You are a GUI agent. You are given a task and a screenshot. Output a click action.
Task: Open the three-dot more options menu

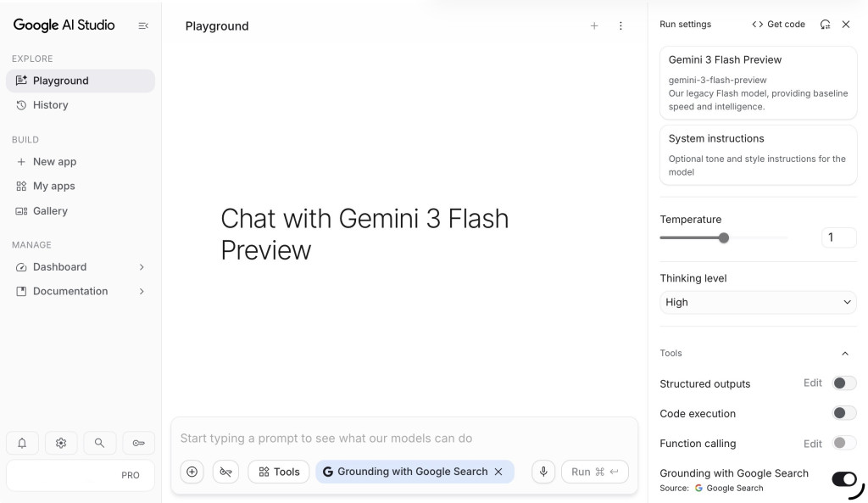coord(620,25)
